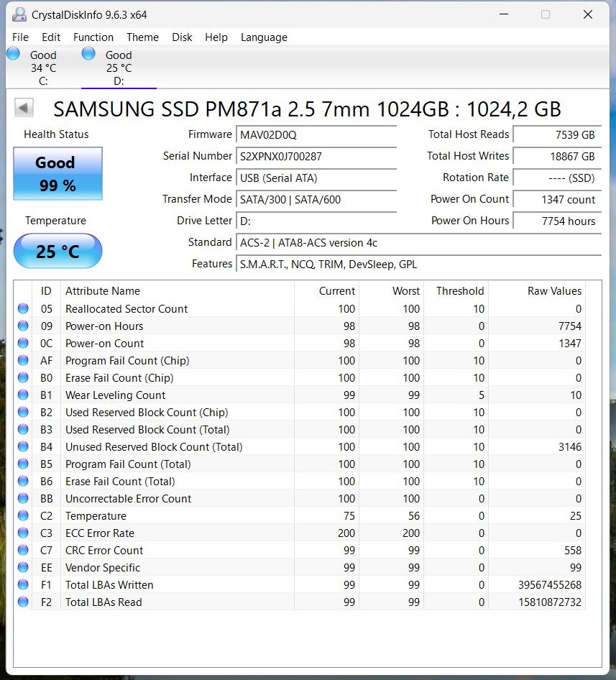The image size is (616, 680).
Task: Click status orb for Reallocated Sector Count
Action: pos(23,308)
